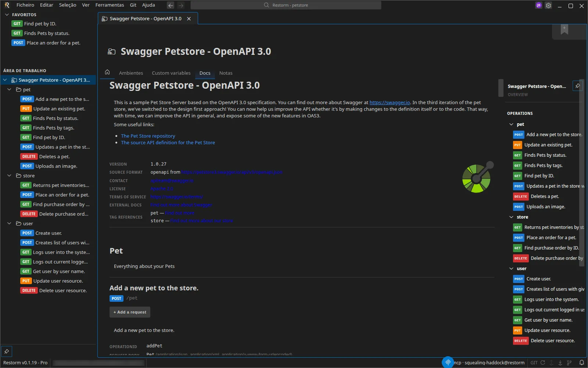
Task: Switch to the Custom variables tab
Action: [x=171, y=73]
